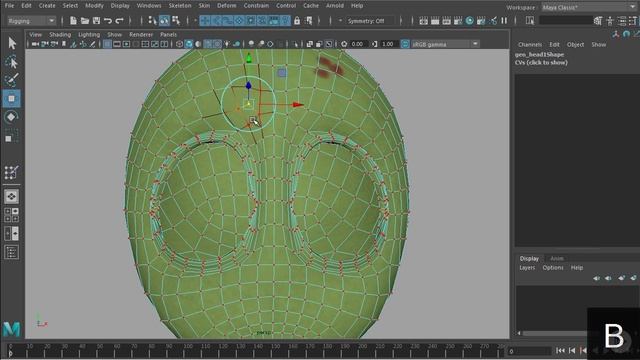Open the sRGB gamma view transform dropdown
This screenshot has width=640, height=360.
click(x=445, y=44)
